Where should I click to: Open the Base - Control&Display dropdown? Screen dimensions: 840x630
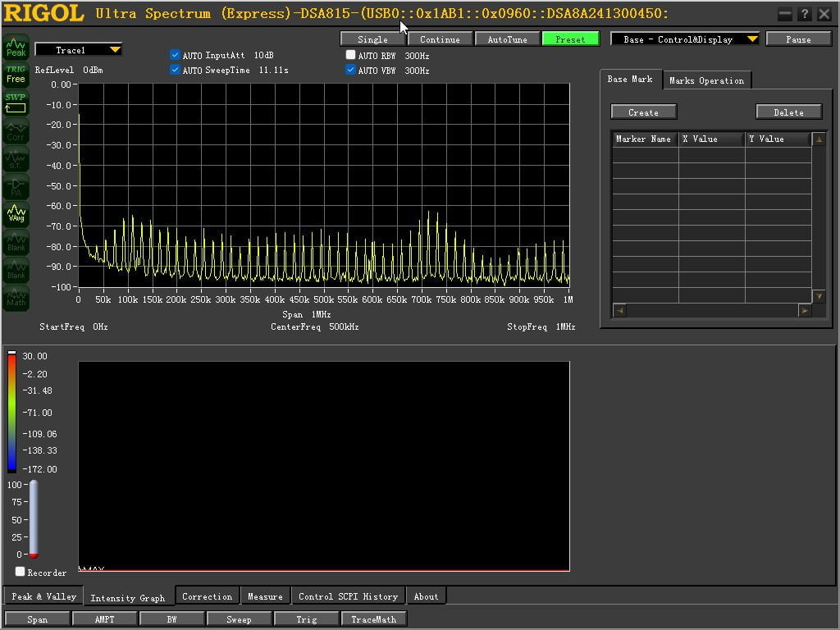(685, 39)
